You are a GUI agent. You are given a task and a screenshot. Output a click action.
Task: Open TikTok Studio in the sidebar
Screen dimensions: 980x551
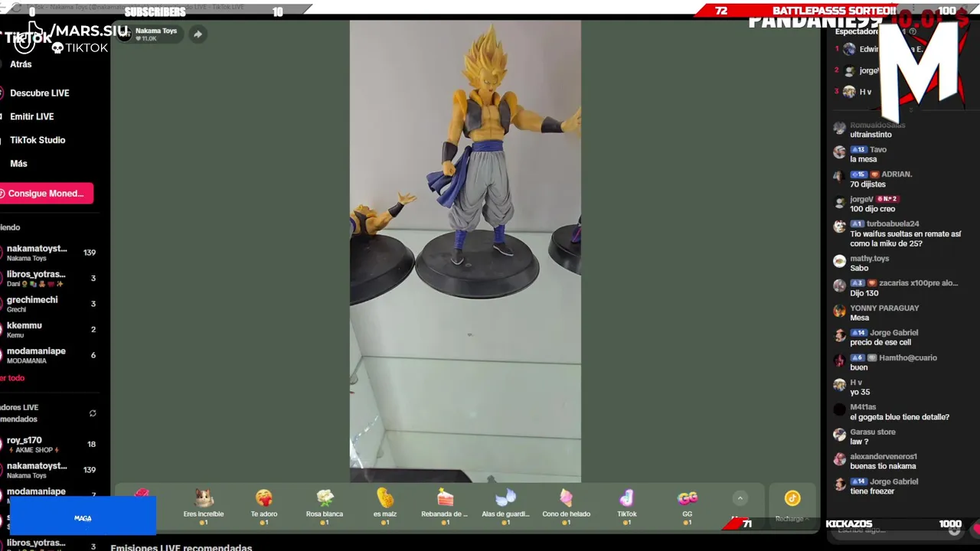[x=38, y=140]
